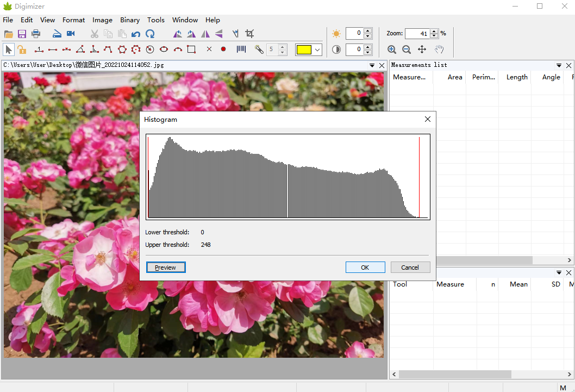This screenshot has height=392, width=575.
Task: Open the Image menu
Action: (102, 20)
